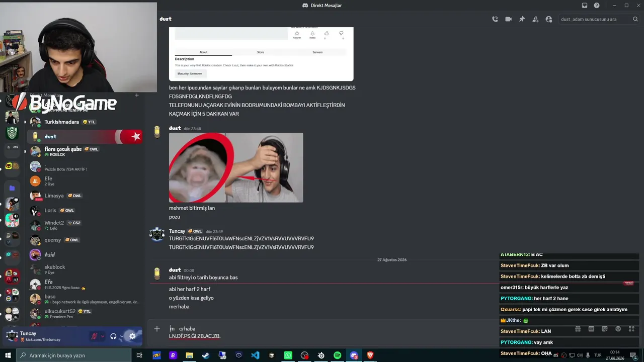Click Tuncay's avatar beside the 23:49 message
This screenshot has width=644, height=362.
[x=157, y=235]
